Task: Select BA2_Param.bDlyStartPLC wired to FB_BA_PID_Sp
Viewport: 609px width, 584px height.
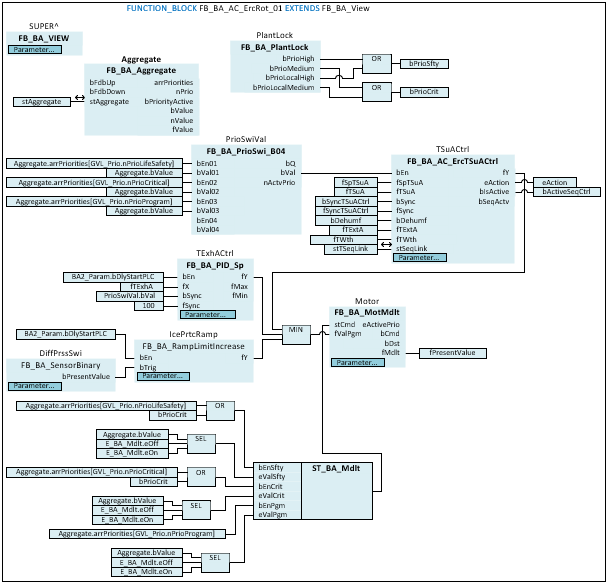Action: (x=113, y=277)
